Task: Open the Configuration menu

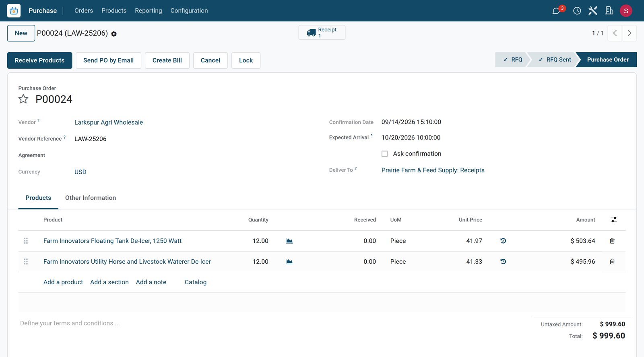Action: pyautogui.click(x=189, y=11)
